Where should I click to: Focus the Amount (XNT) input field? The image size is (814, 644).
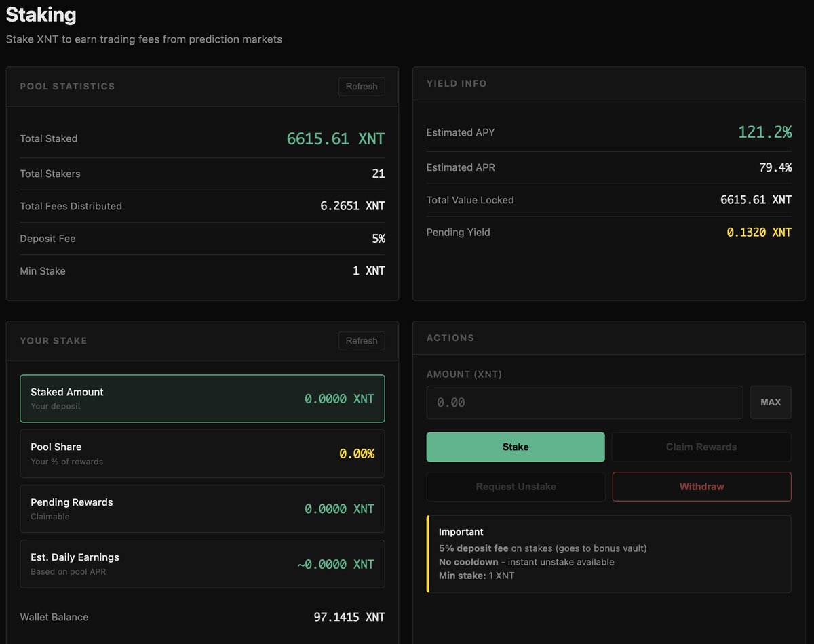(x=585, y=402)
